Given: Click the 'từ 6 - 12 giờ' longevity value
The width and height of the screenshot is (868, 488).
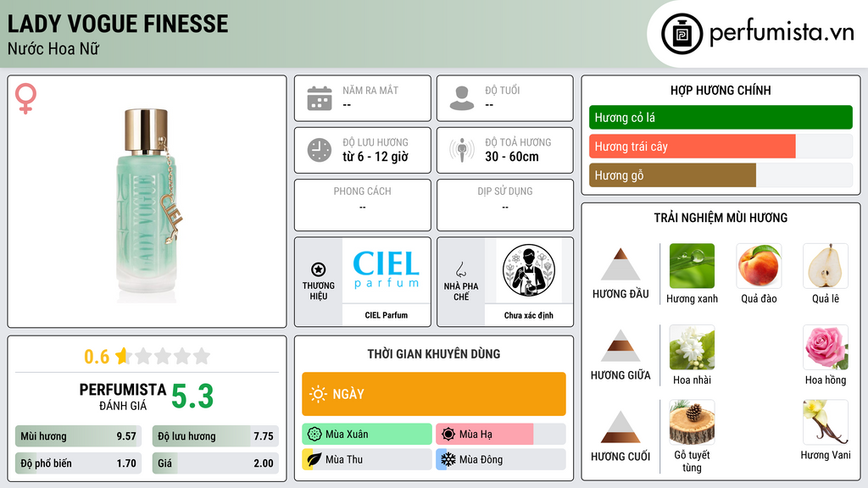Looking at the screenshot, I should (376, 157).
